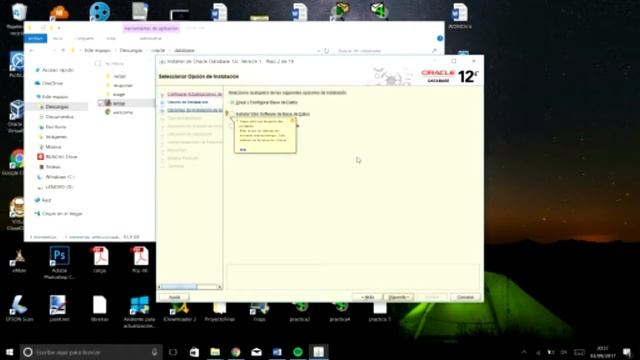This screenshot has width=640, height=360.
Task: Toggle the select-all checkbox beside the Nombre column
Action: point(98,63)
